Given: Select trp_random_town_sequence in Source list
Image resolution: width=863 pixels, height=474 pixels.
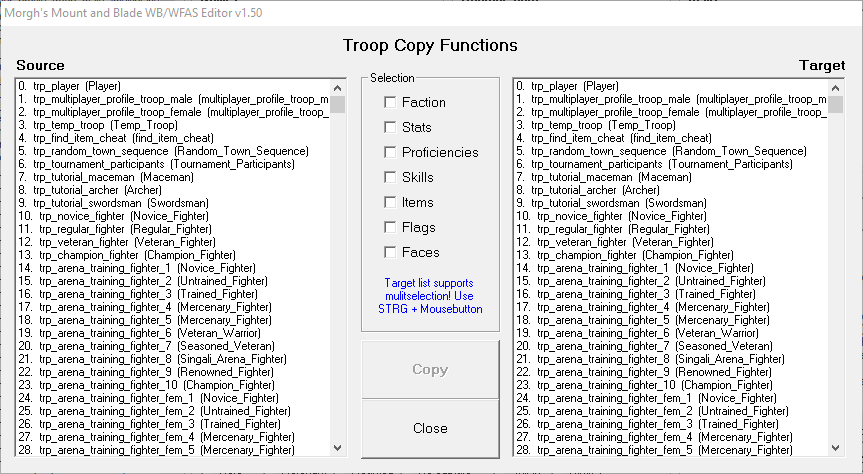Looking at the screenshot, I should (x=173, y=151).
